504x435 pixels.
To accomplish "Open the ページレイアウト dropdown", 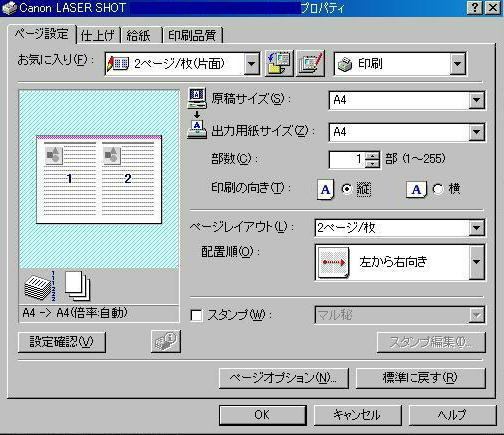I will (x=476, y=228).
